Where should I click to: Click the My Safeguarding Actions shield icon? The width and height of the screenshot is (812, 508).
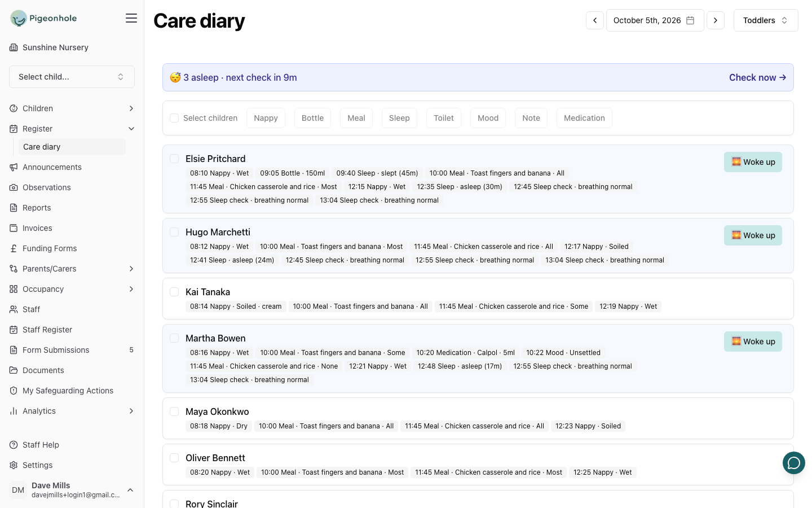[14, 391]
